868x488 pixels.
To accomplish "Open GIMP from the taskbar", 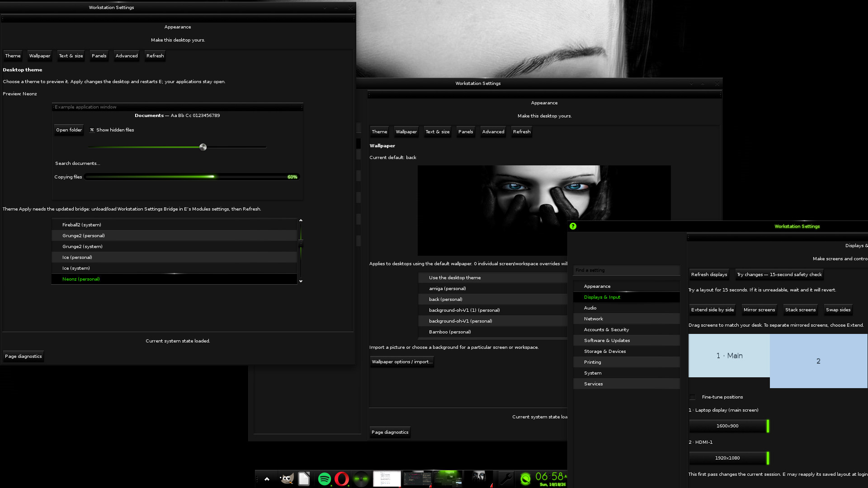I will [x=286, y=479].
